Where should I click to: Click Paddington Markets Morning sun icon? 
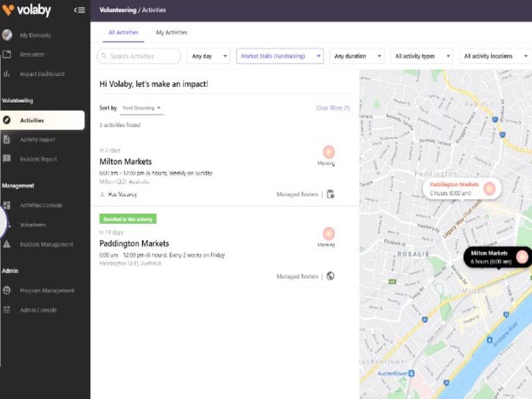[329, 233]
